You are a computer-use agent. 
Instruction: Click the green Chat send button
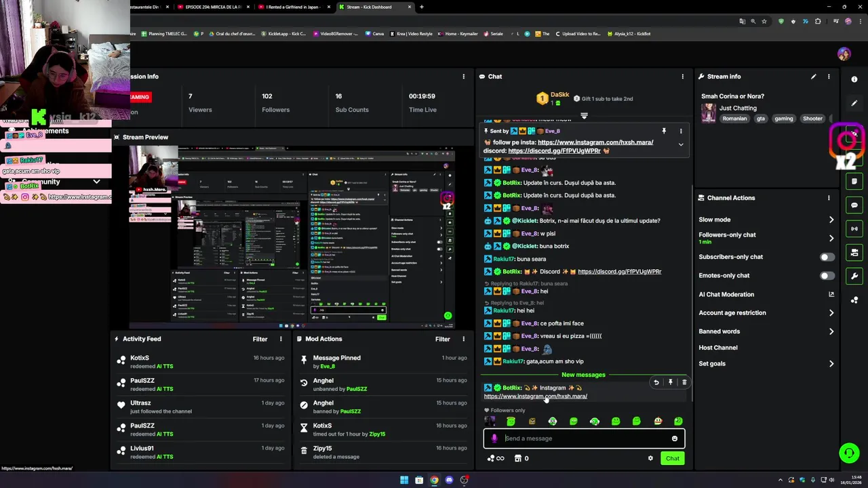point(672,458)
